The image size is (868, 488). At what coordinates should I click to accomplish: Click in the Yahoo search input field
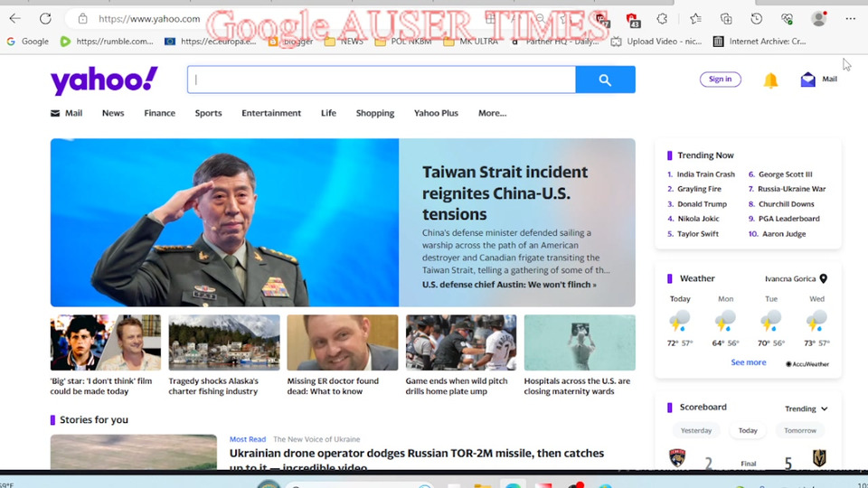382,80
